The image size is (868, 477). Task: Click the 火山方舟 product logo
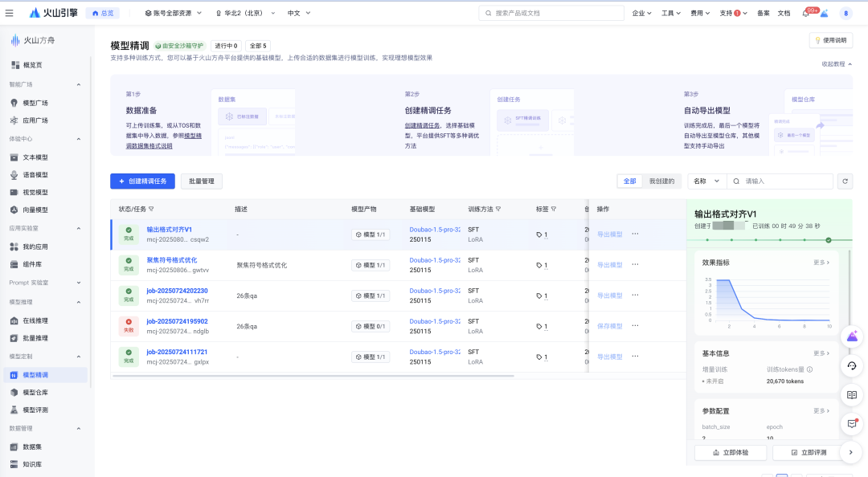[x=33, y=40]
